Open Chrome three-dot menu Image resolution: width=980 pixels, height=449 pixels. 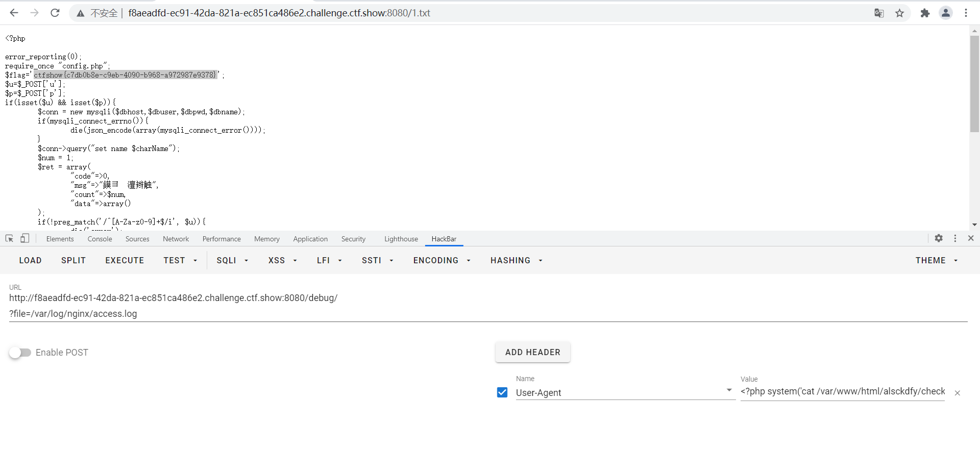tap(966, 13)
